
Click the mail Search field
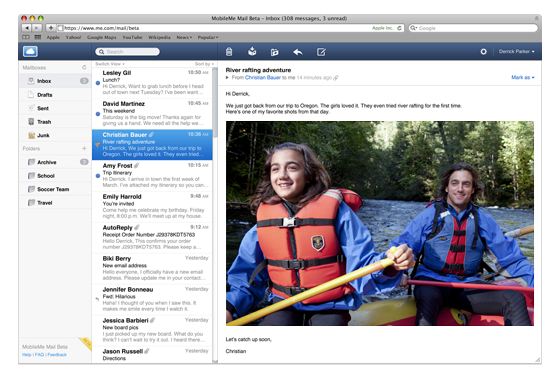pos(127,52)
